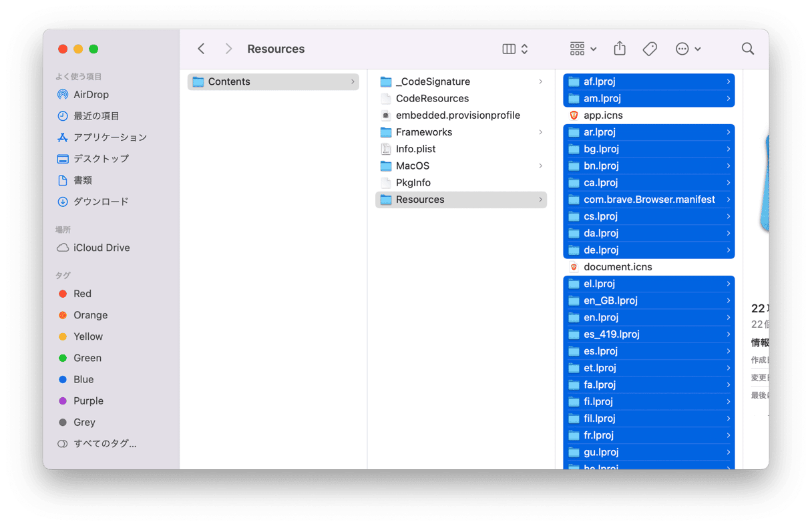Screen dimensions: 812x526
Task: Select the es_419.lproj folder
Action: (649, 334)
